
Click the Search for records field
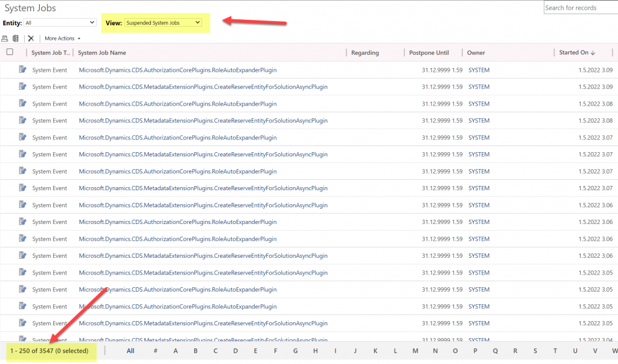click(x=581, y=7)
